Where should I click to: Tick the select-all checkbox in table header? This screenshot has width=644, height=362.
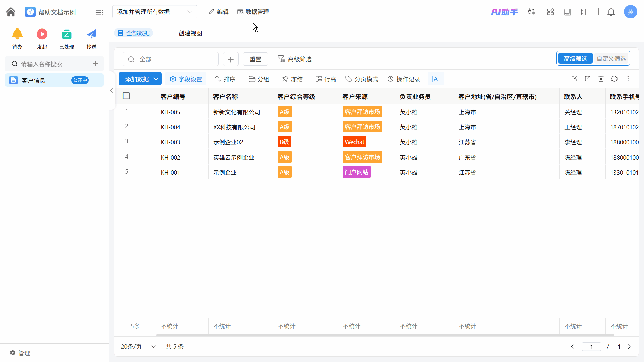coord(126,96)
